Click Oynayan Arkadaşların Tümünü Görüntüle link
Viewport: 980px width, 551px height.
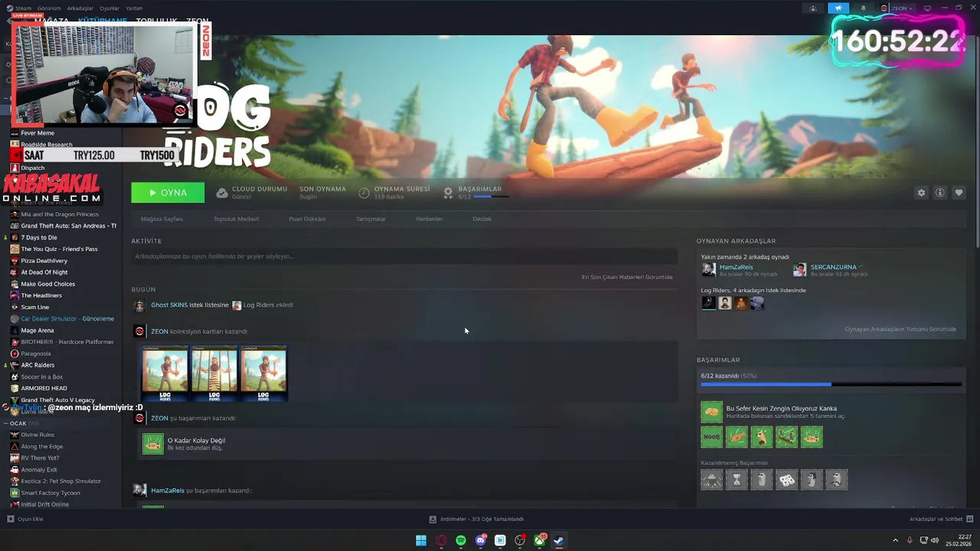click(x=900, y=329)
